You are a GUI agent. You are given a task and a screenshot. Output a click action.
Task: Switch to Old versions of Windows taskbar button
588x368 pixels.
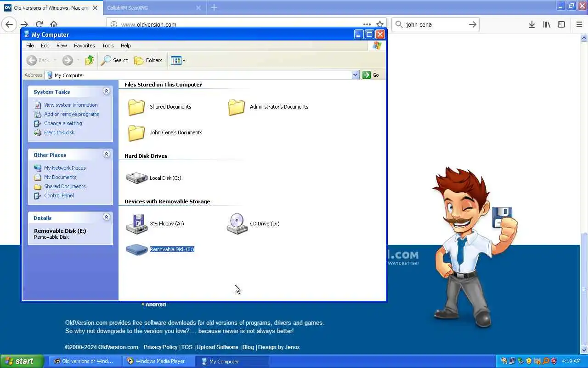coord(85,361)
